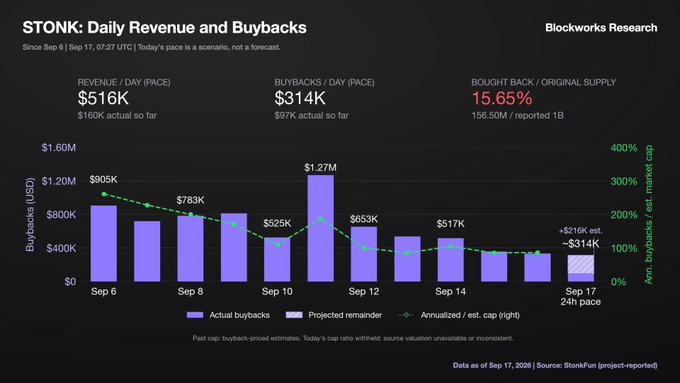The height and width of the screenshot is (383, 680).
Task: Click the 'Sep 12' x-axis label
Action: click(364, 291)
